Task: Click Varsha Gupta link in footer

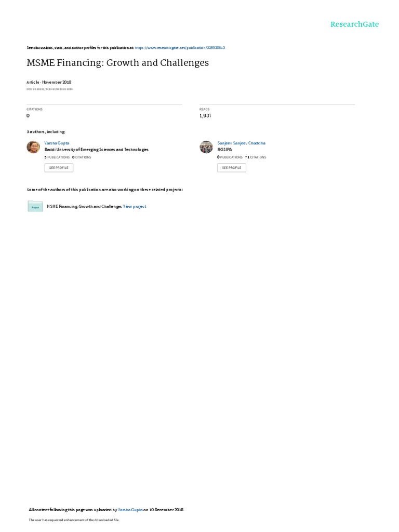Action: pos(130,510)
